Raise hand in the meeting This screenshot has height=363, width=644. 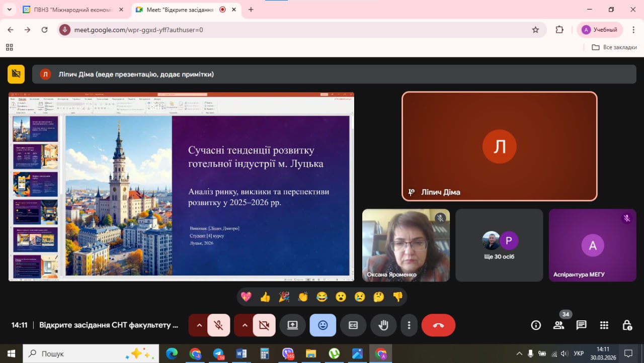coord(383,325)
